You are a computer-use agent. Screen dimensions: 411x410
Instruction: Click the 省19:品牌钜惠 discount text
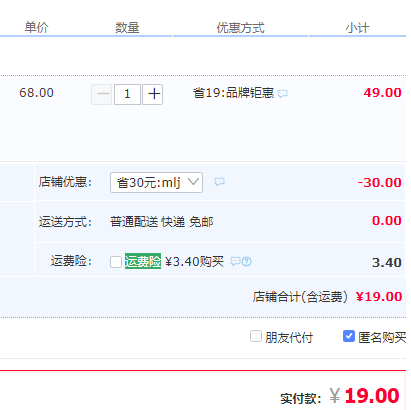coord(233,93)
